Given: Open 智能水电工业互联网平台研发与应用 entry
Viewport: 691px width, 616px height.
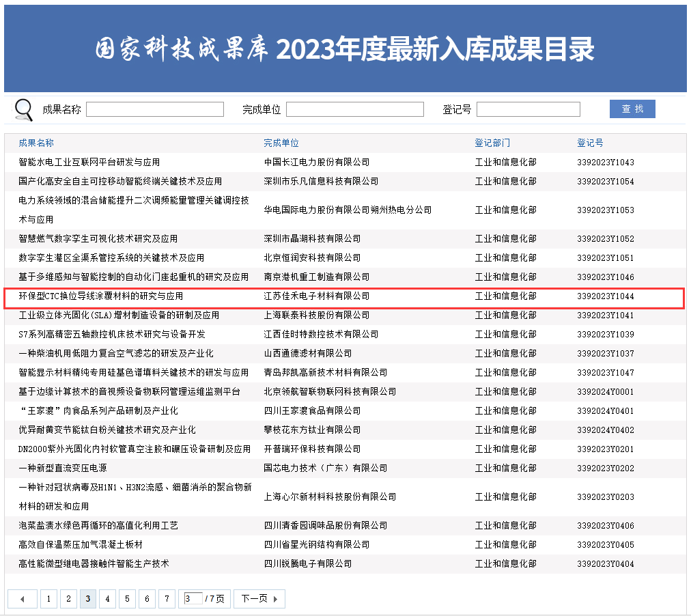Looking at the screenshot, I should [x=89, y=162].
